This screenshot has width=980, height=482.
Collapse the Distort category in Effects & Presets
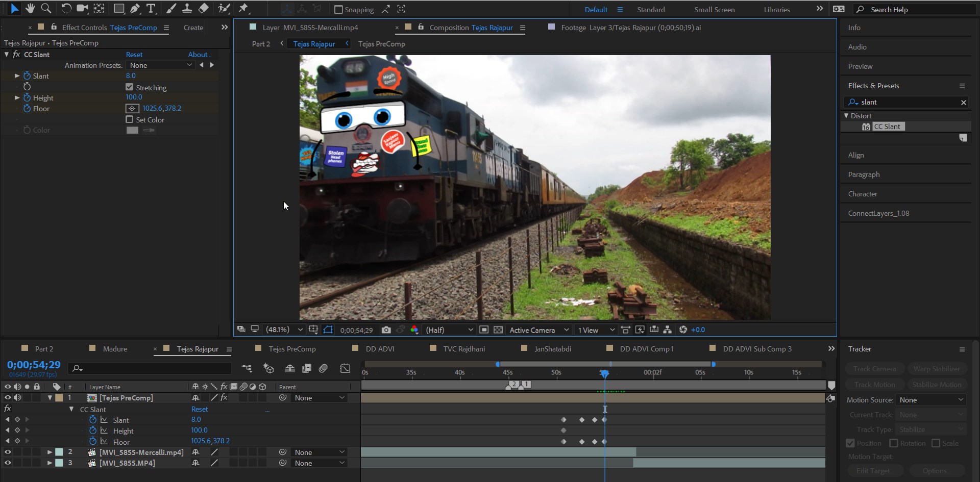[x=846, y=116]
